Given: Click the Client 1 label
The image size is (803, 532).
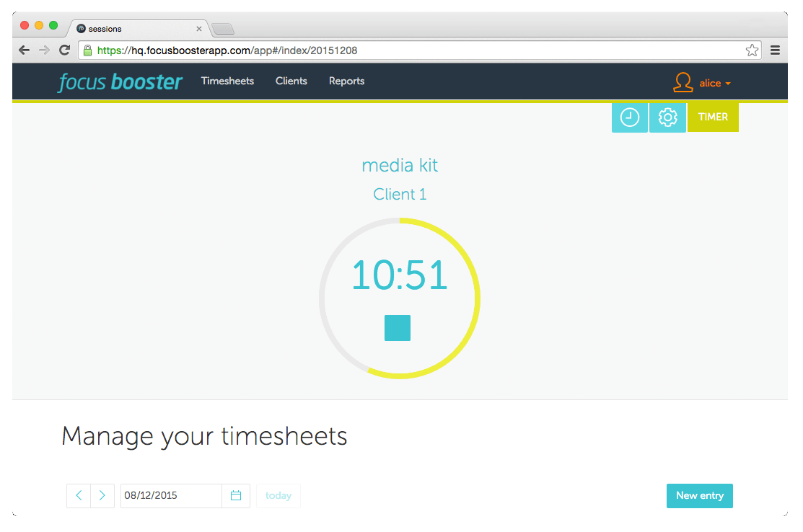Looking at the screenshot, I should pos(400,195).
